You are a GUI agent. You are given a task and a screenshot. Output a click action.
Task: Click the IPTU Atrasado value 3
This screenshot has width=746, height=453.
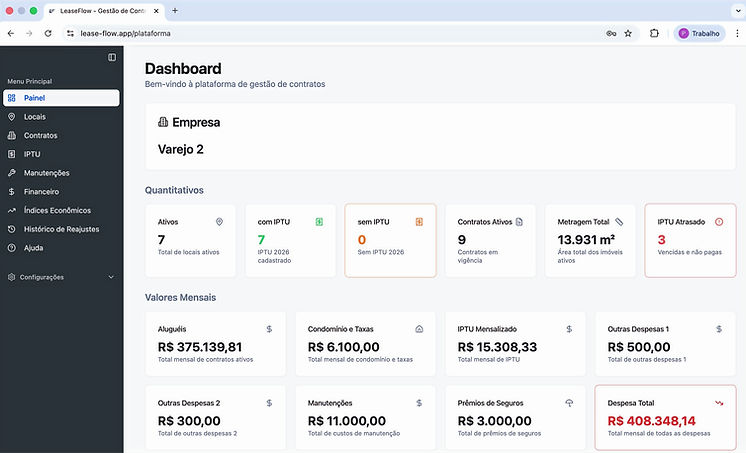click(x=661, y=240)
